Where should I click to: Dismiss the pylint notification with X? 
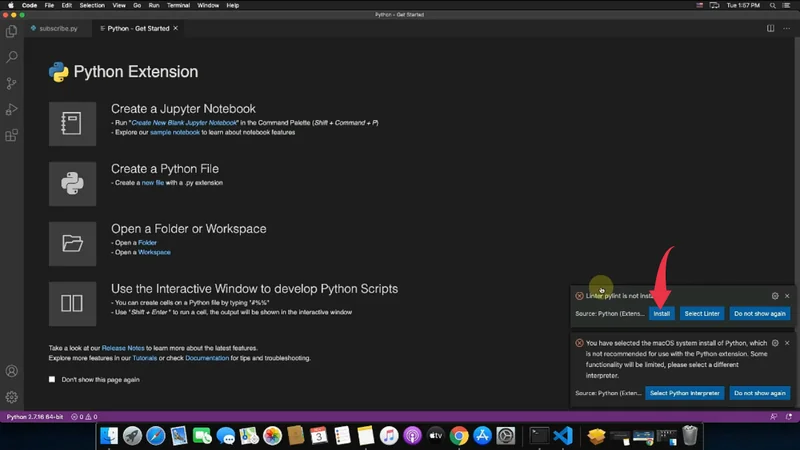pos(788,296)
